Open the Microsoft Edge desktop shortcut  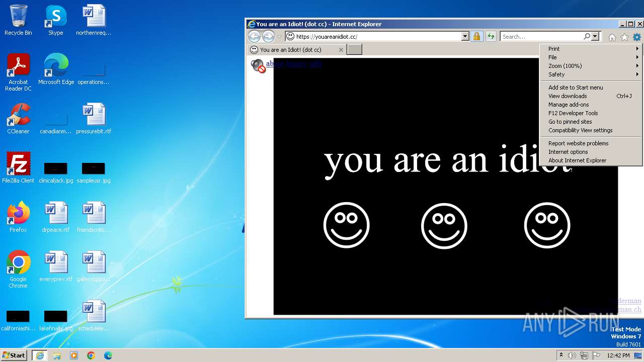point(56,69)
